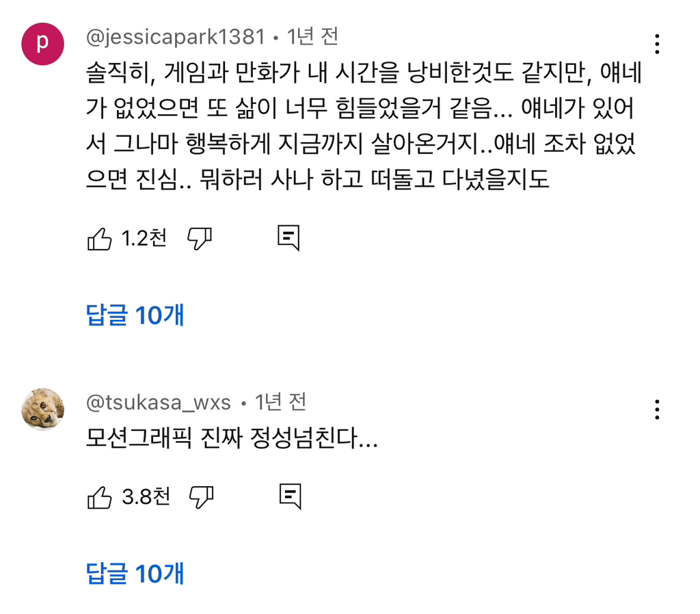Open @jessicapark1381's profile avatar
Image resolution: width=700 pixels, height=614 pixels.
click(x=42, y=42)
